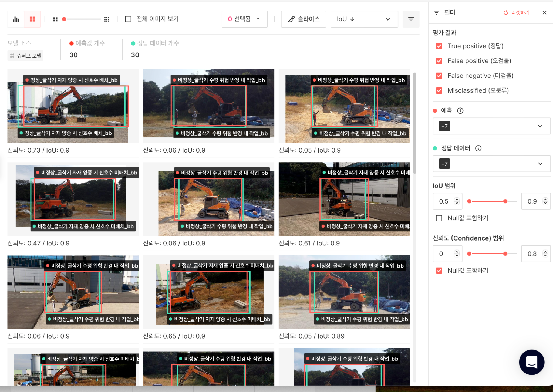Open the chat support bubble
Viewport: 553px width, 392px height.
tap(531, 362)
